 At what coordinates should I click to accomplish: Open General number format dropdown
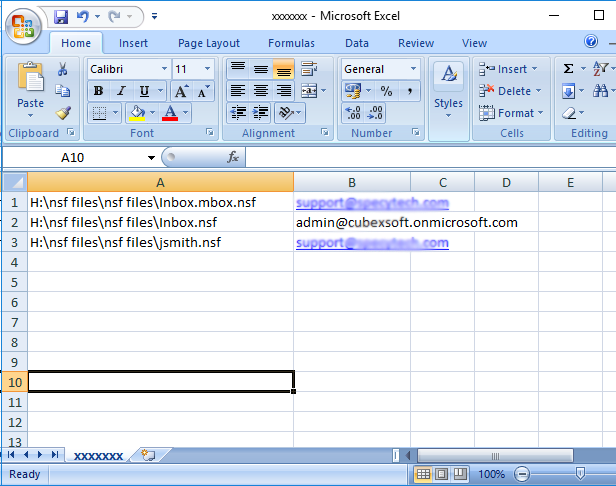(x=413, y=69)
